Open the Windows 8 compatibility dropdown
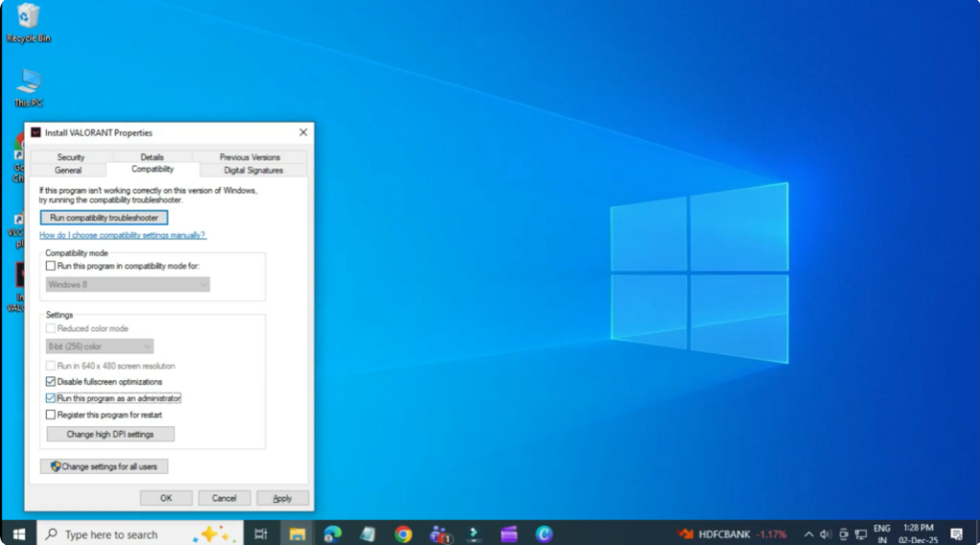The image size is (980, 545). (127, 284)
